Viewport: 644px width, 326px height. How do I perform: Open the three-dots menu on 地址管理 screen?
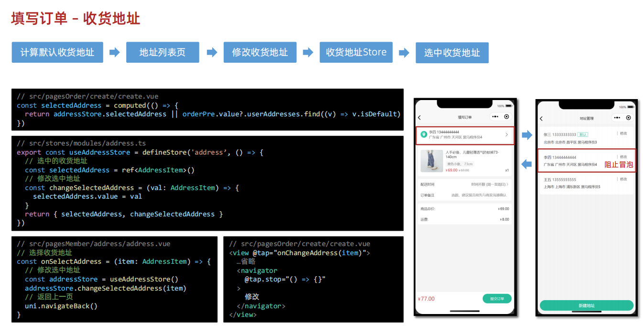pos(617,118)
